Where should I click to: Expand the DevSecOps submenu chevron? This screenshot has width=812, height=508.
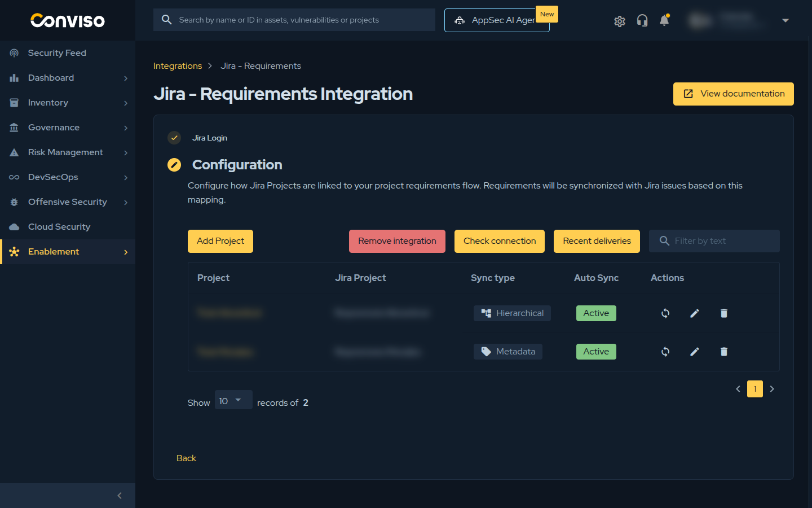[126, 177]
